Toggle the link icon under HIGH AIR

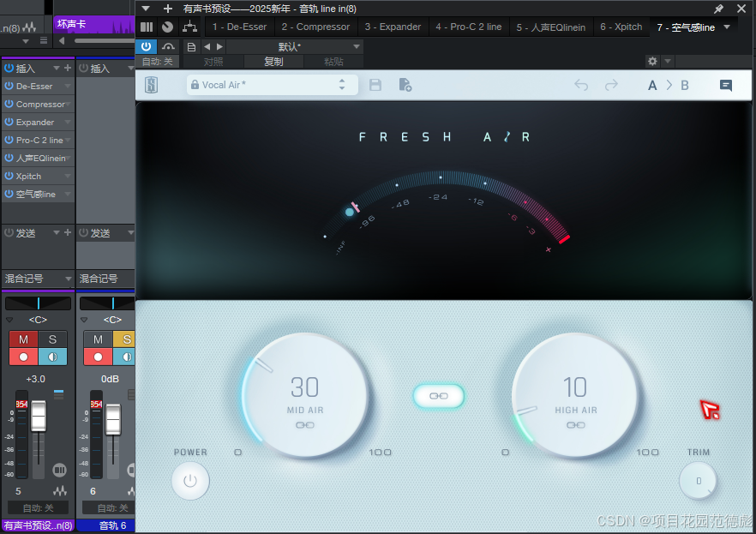[576, 425]
